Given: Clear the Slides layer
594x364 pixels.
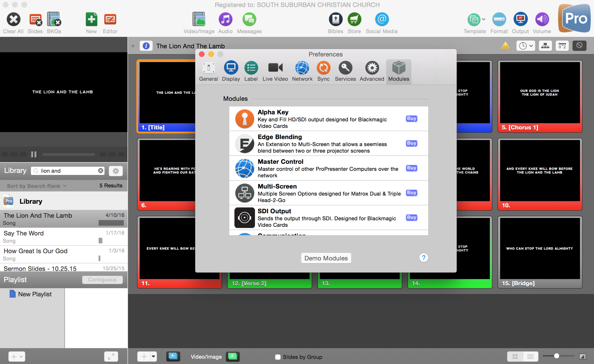Looking at the screenshot, I should 35,19.
